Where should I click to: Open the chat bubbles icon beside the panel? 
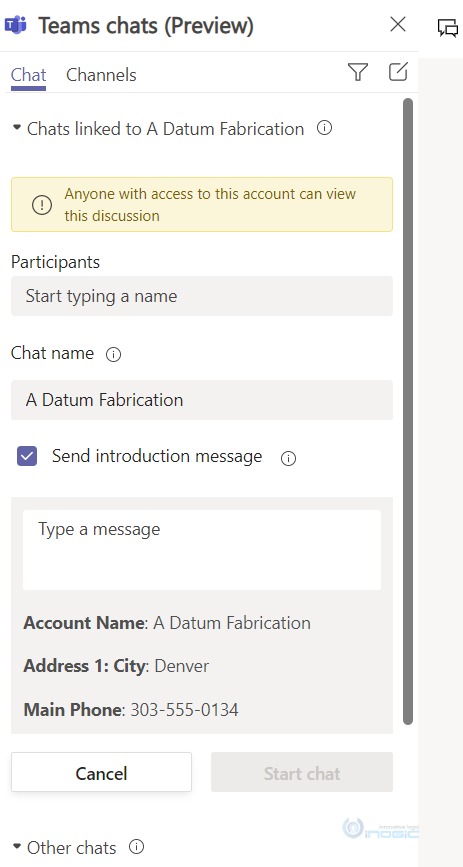coord(448,28)
